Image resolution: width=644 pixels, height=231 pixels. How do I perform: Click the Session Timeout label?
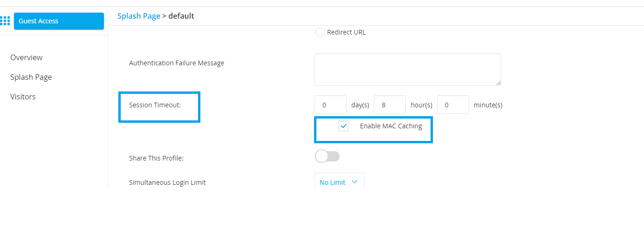pyautogui.click(x=155, y=105)
